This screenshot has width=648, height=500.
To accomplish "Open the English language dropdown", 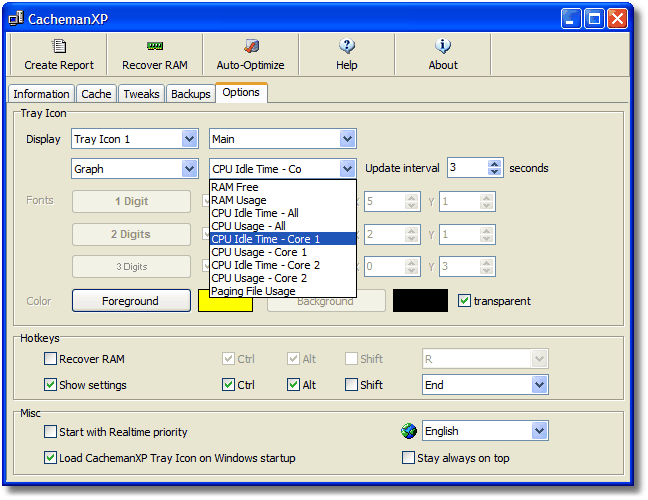I will tap(539, 431).
